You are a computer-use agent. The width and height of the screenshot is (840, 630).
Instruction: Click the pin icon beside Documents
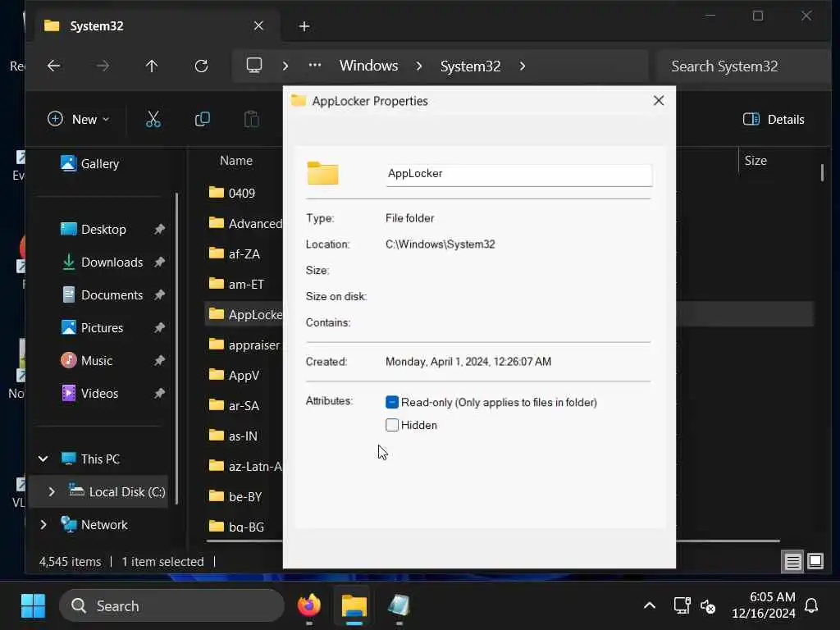159,294
